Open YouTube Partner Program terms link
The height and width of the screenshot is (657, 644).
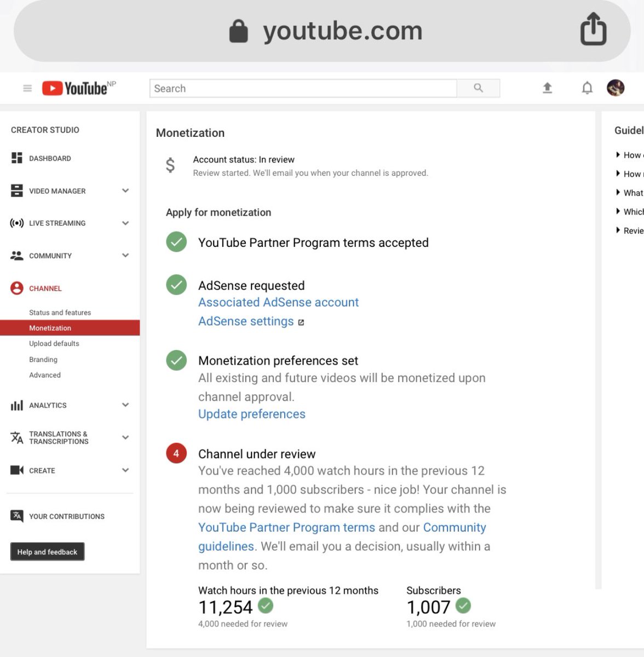pos(286,527)
